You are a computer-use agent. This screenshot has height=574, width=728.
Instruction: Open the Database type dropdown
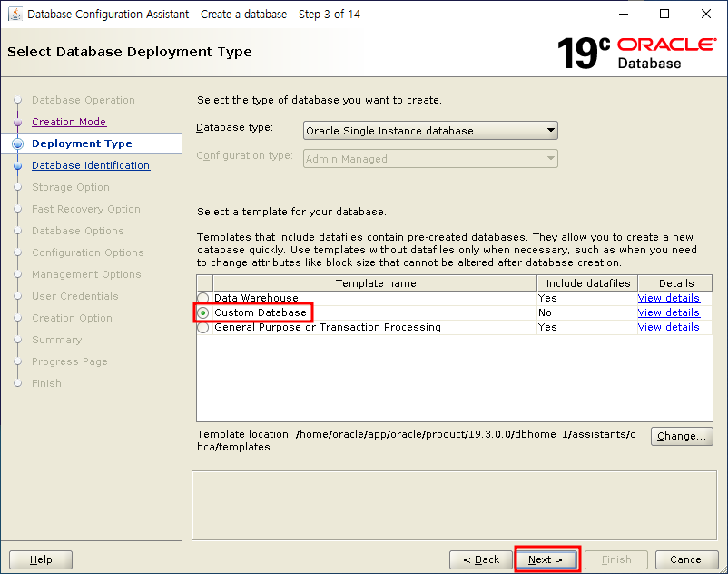430,131
